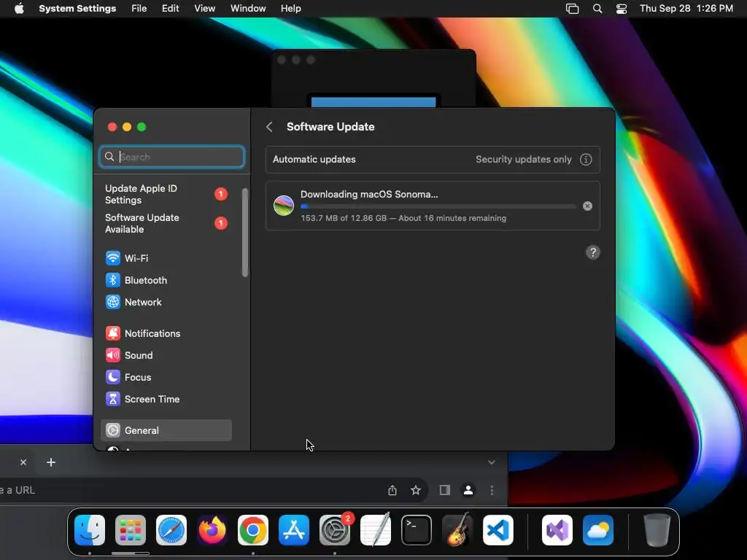The image size is (747, 560).
Task: Open the Window menu
Action: [248, 9]
